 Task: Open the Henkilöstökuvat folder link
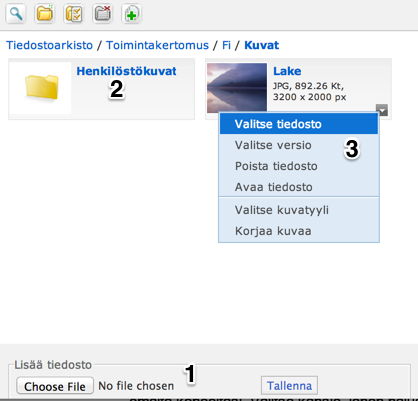tap(126, 71)
